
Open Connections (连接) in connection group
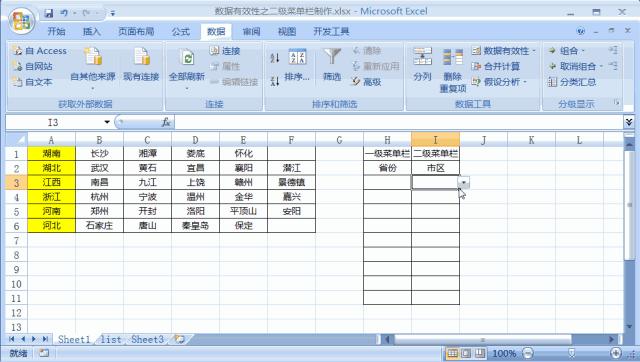coord(225,51)
